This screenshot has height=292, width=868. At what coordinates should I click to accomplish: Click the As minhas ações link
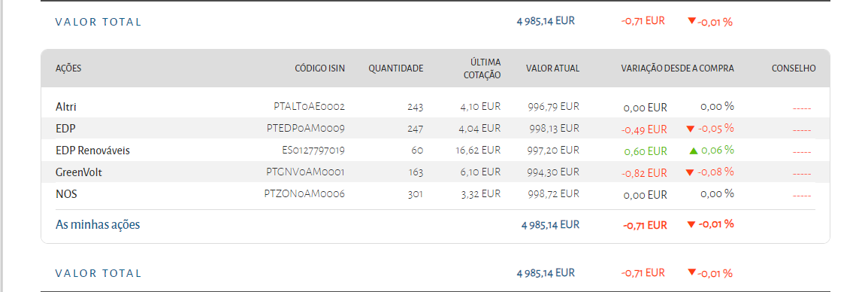pyautogui.click(x=98, y=224)
